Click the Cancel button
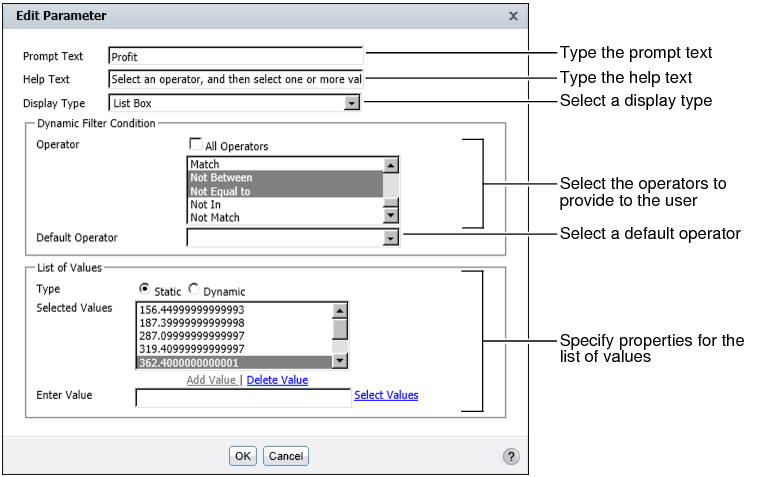This screenshot has width=776, height=477. pyautogui.click(x=286, y=456)
